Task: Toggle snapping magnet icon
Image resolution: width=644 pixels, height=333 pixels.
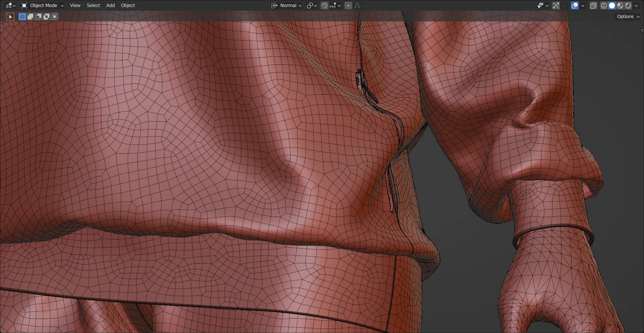Action: click(324, 5)
